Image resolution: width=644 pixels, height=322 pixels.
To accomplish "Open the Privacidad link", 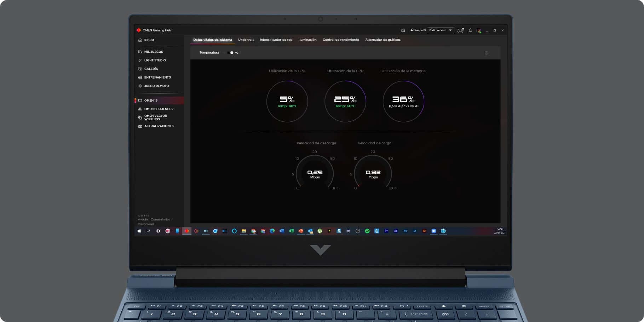I will click(146, 224).
